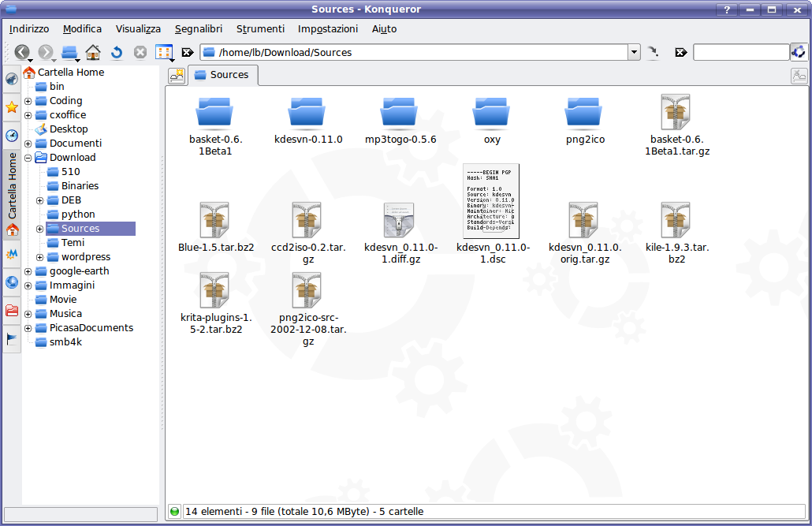Reload the current folder view
The image size is (812, 526).
(117, 52)
